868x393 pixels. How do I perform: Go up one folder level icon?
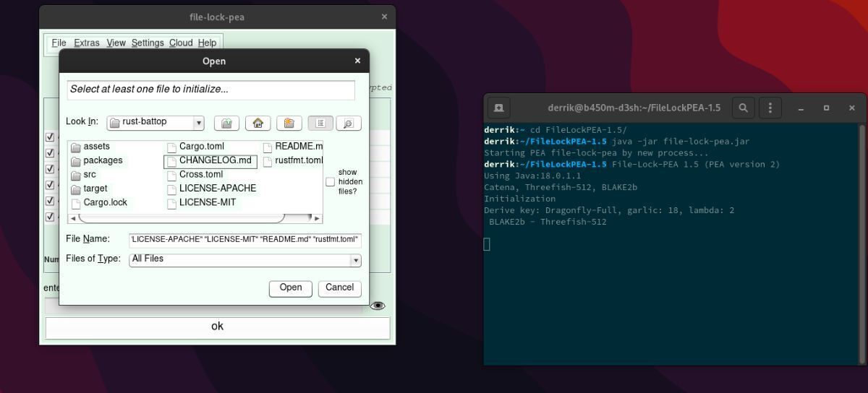226,124
